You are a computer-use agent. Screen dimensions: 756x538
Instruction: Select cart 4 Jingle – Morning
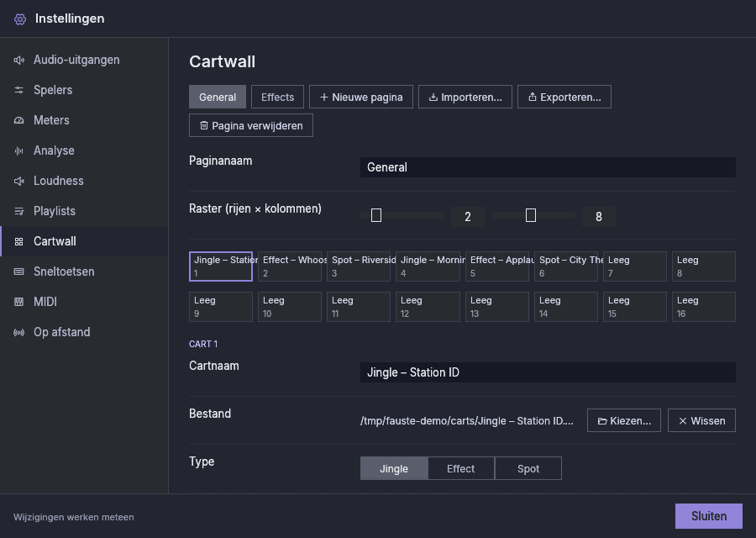tap(428, 266)
